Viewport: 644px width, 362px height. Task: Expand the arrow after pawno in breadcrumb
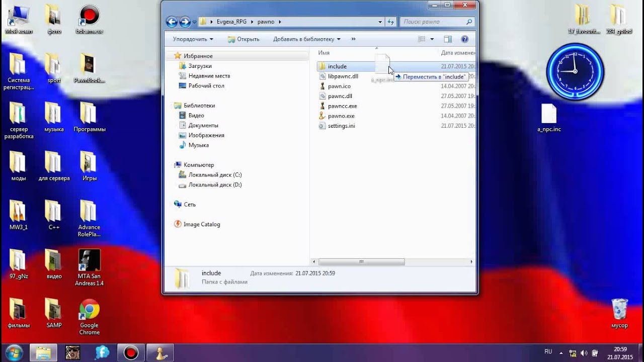[280, 22]
